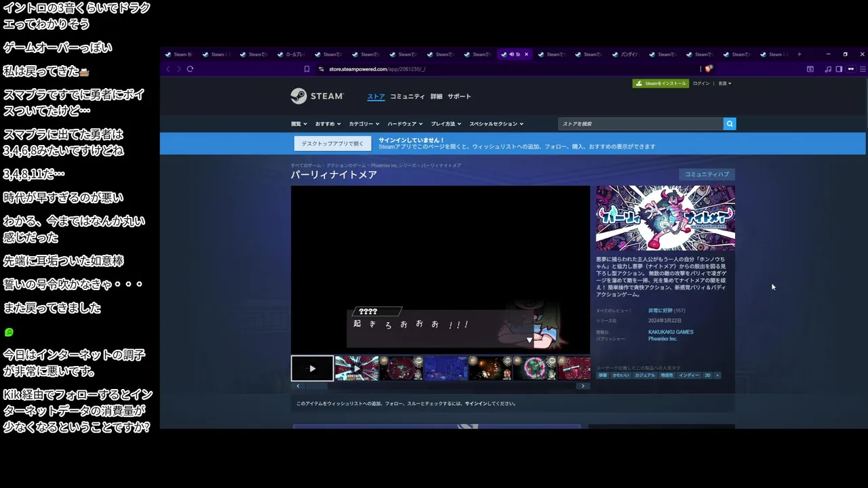Select the かわいい tag
The height and width of the screenshot is (488, 868).
620,375
